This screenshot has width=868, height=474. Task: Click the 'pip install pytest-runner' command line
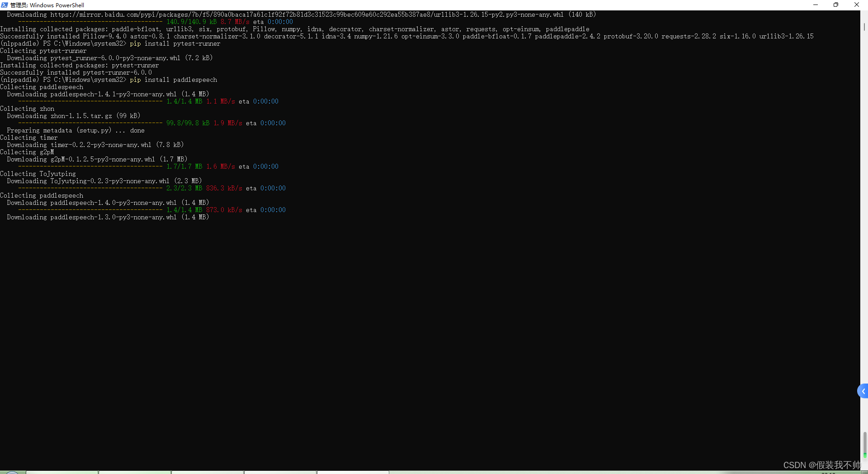(x=110, y=43)
